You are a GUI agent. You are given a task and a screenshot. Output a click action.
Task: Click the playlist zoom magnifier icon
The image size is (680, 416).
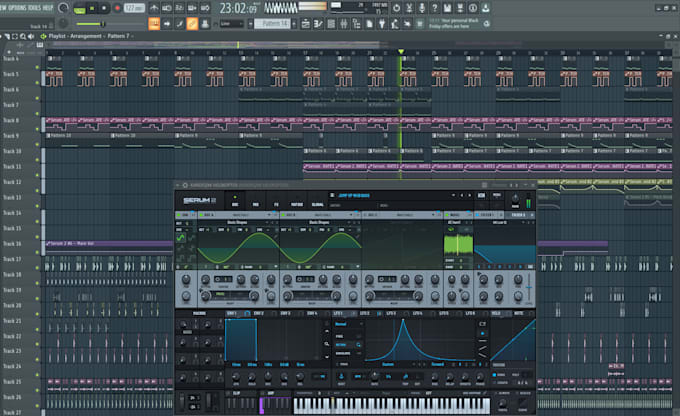[23, 36]
